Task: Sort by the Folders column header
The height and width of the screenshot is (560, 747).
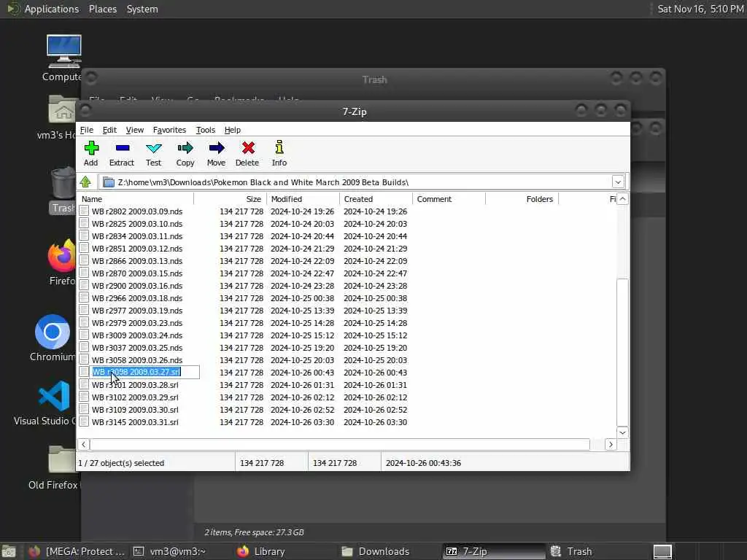Action: click(x=522, y=199)
